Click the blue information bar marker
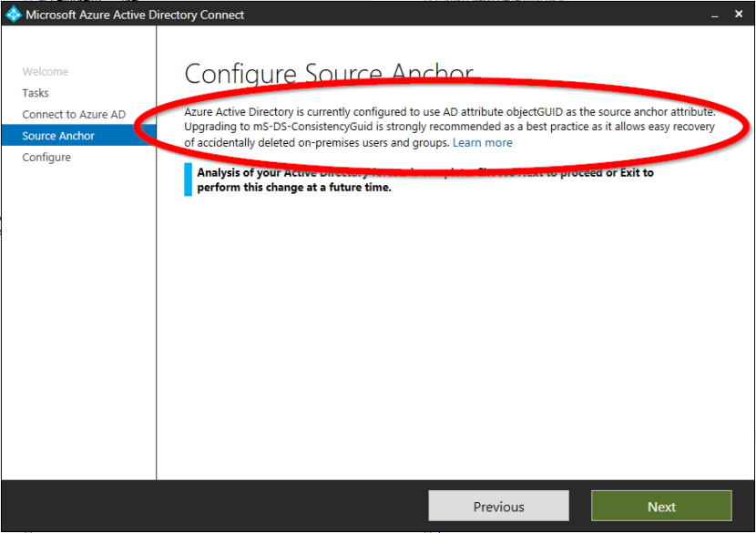Screen dimensions: 756x533 coord(189,179)
